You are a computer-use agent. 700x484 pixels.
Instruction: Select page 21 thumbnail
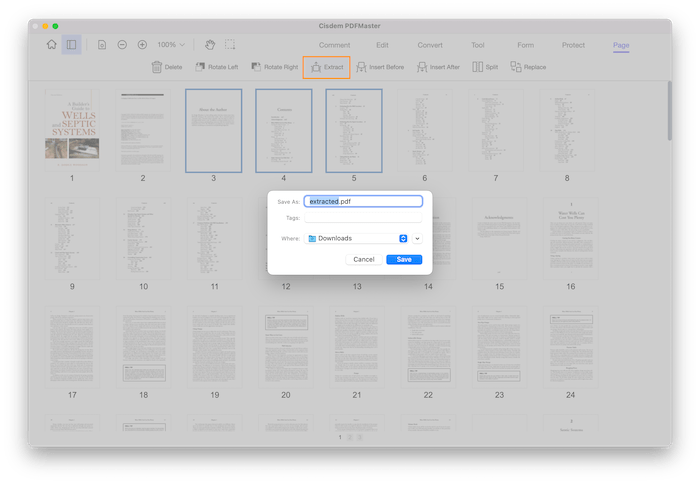pos(357,347)
